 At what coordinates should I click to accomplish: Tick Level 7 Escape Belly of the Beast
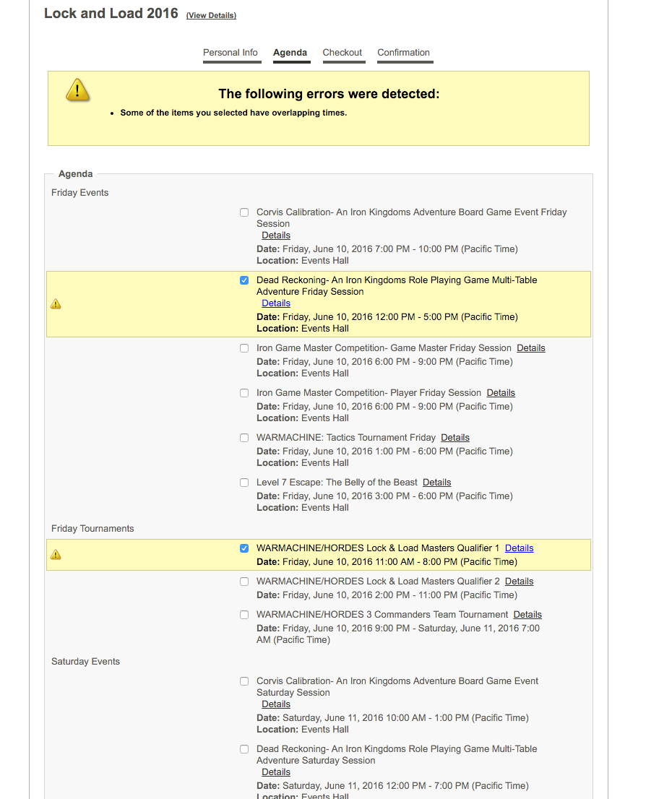pos(244,483)
